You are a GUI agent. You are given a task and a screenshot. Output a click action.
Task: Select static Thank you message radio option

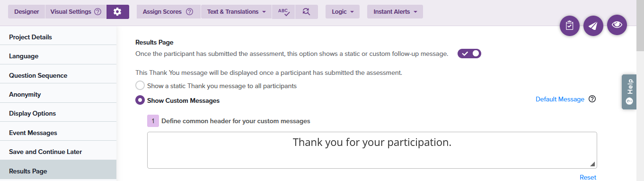click(140, 86)
